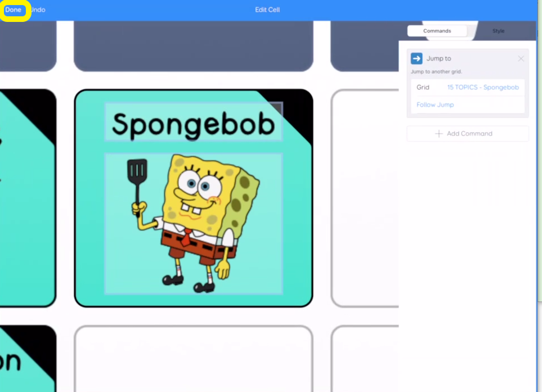Click the Edit Cell title
Viewport: 542px width, 392px height.
267,10
